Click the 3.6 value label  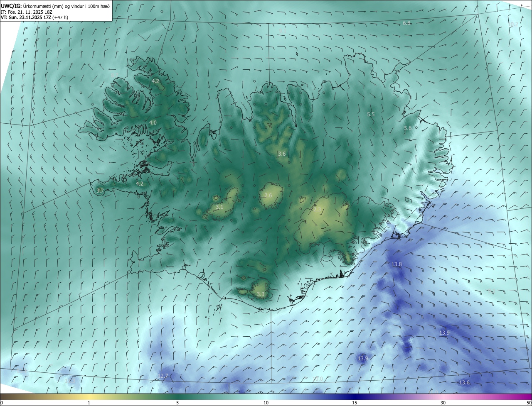coord(282,154)
